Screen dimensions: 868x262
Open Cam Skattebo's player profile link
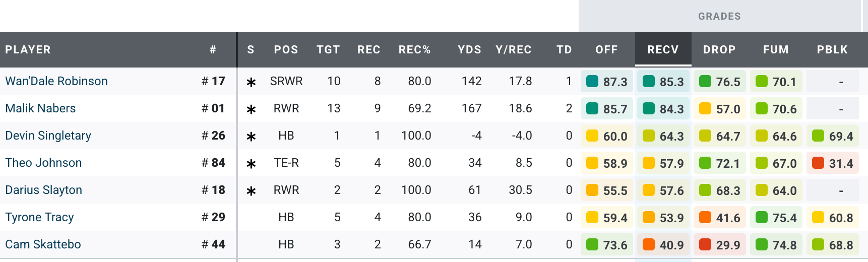click(x=43, y=244)
